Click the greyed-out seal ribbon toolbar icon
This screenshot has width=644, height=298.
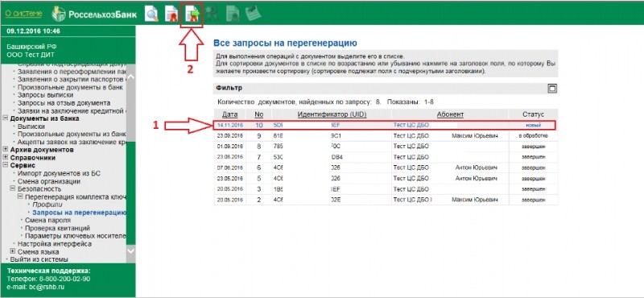click(x=213, y=14)
